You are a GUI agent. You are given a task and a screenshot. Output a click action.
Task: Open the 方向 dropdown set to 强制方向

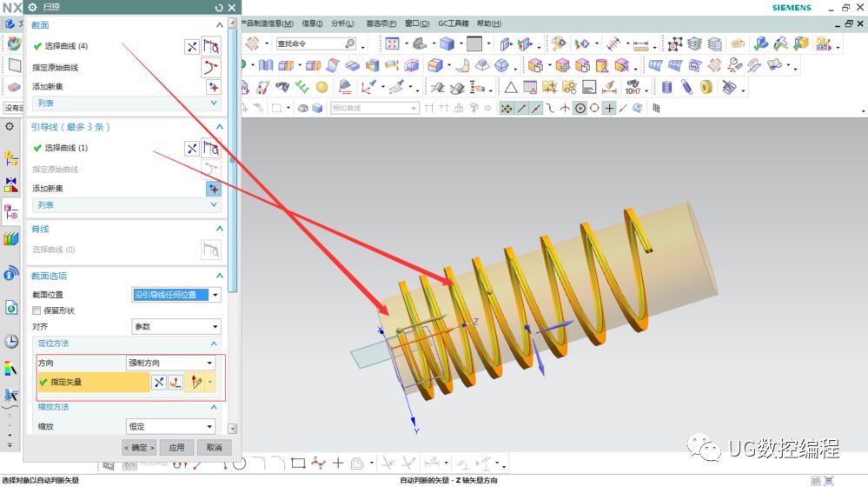click(171, 363)
